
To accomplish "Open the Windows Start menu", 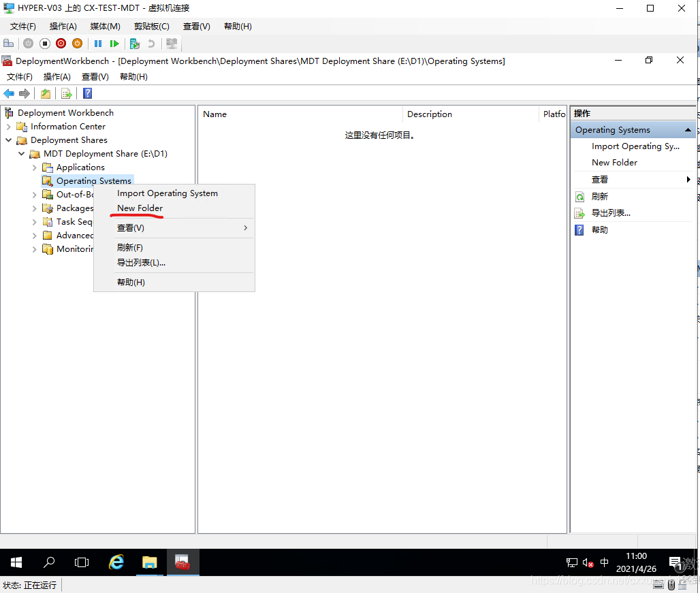I will pyautogui.click(x=16, y=562).
